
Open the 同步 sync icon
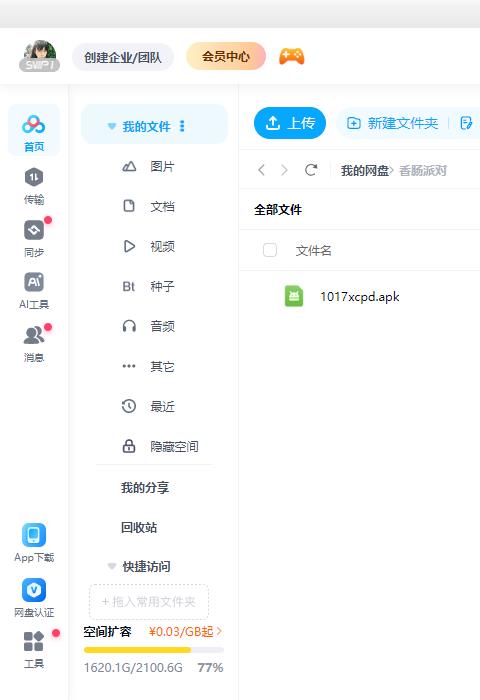[x=34, y=230]
